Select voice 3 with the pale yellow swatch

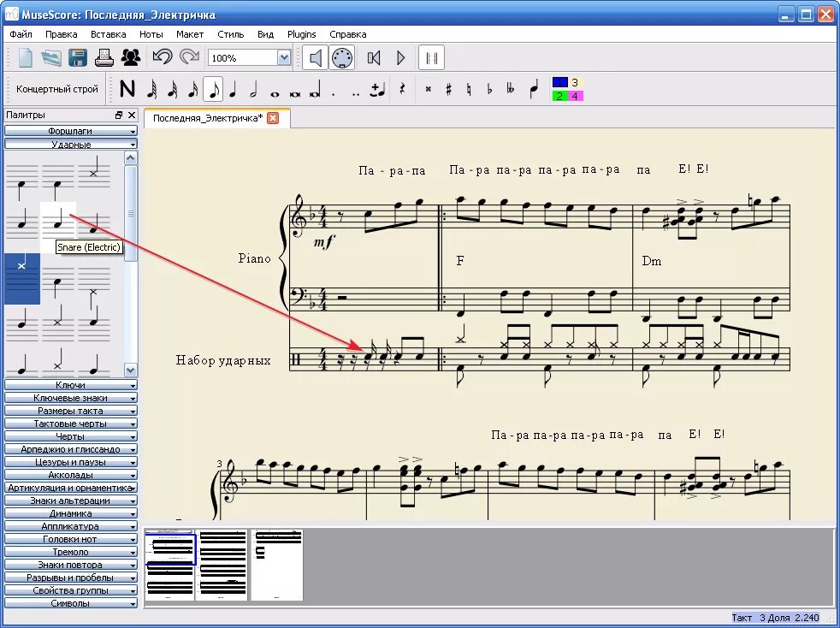click(576, 82)
